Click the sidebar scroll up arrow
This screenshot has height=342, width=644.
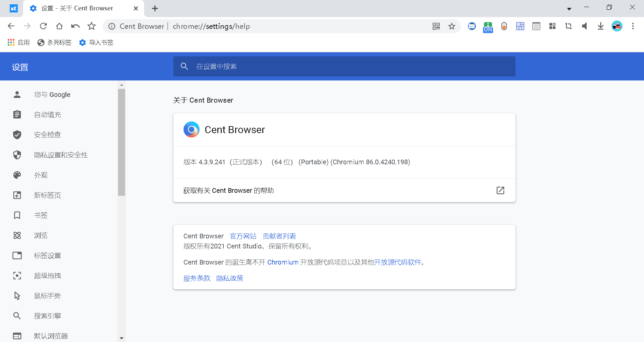pos(121,85)
